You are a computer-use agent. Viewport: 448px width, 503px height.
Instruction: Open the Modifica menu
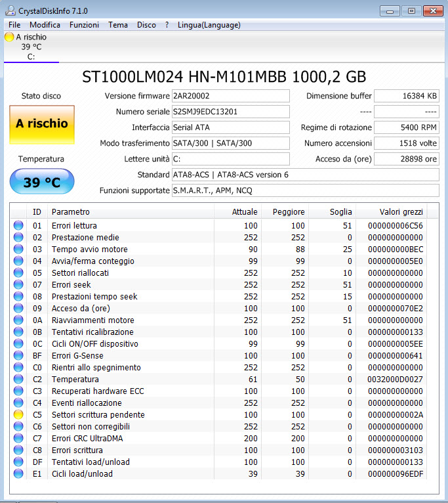point(45,25)
